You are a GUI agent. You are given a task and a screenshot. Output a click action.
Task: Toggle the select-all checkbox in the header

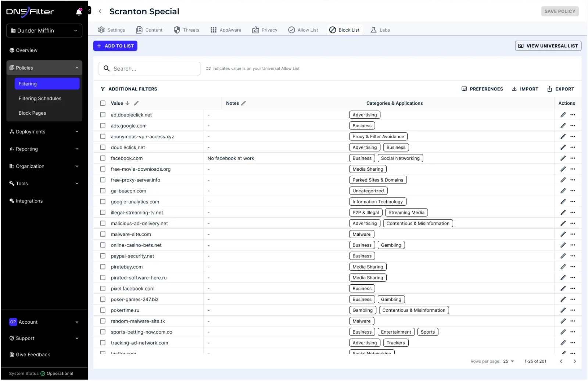click(103, 103)
